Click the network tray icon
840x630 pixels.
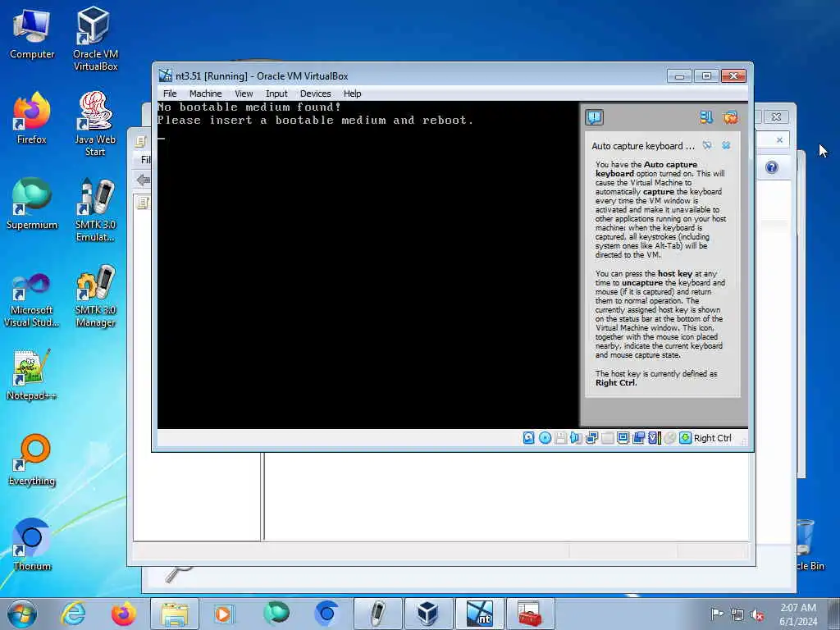(737, 614)
